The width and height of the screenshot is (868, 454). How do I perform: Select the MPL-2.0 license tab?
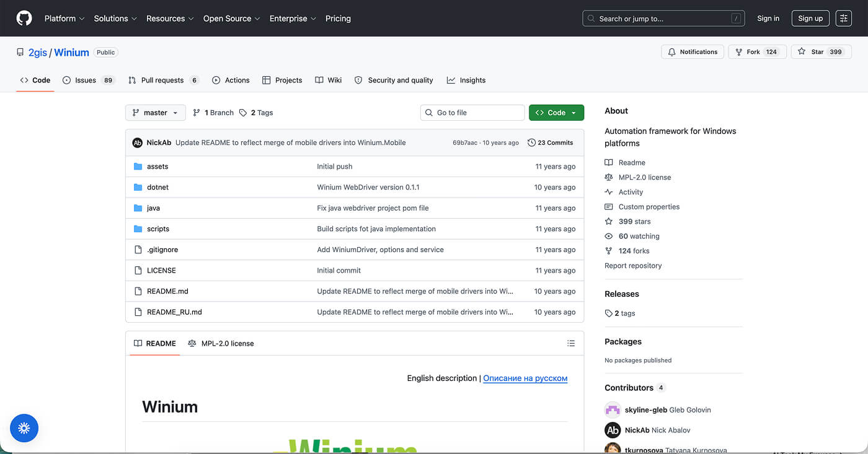[221, 343]
